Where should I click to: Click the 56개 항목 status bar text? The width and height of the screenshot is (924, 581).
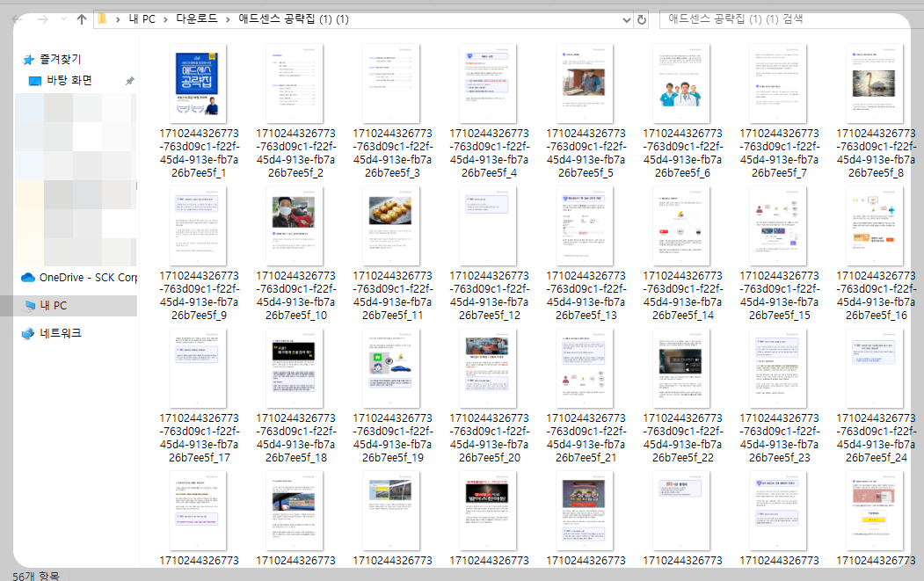pyautogui.click(x=36, y=575)
